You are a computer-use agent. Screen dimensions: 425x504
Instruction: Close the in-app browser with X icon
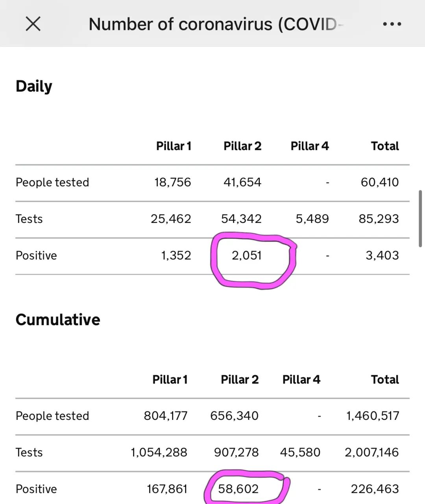pyautogui.click(x=33, y=24)
